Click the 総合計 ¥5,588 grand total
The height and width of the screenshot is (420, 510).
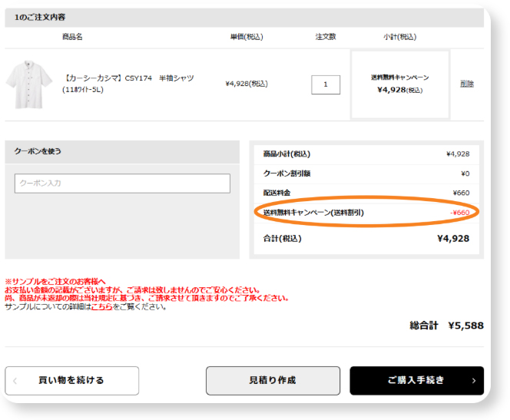point(446,326)
